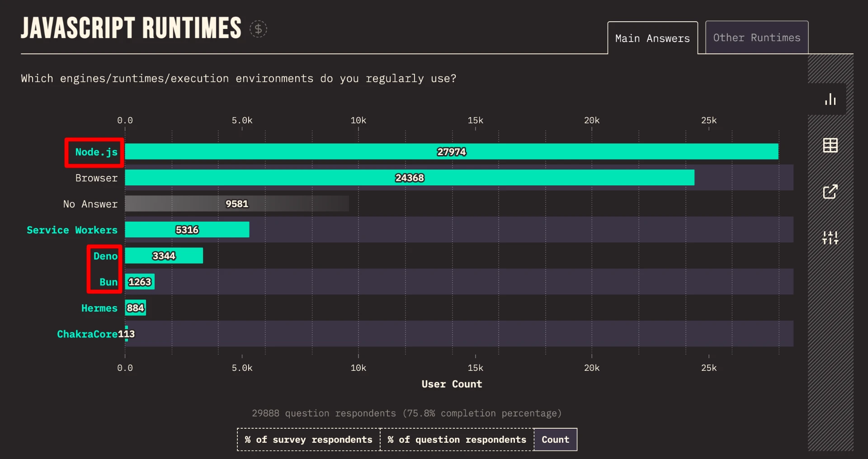Show % of question respondents
868x459 pixels.
(457, 440)
